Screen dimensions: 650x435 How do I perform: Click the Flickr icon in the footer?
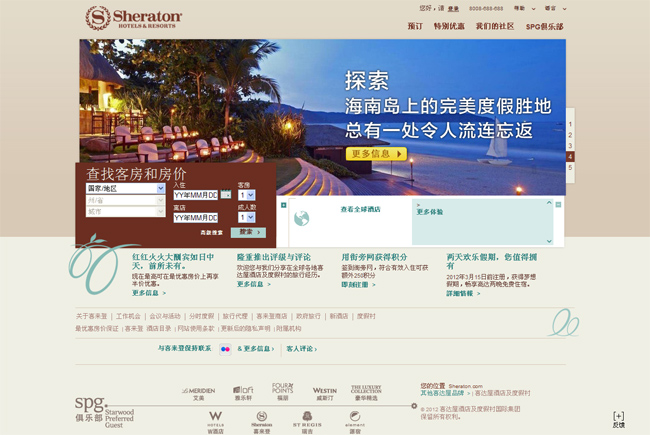(x=225, y=349)
